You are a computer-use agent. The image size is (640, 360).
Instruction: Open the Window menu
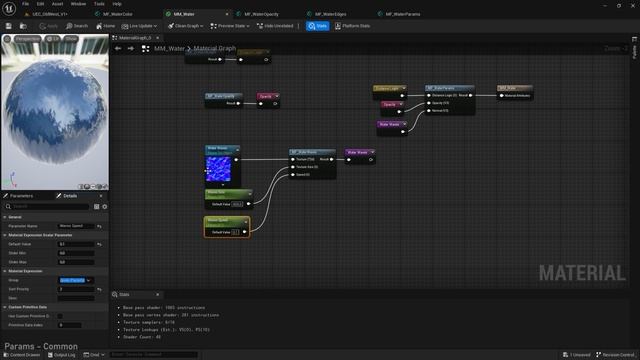tap(78, 4)
